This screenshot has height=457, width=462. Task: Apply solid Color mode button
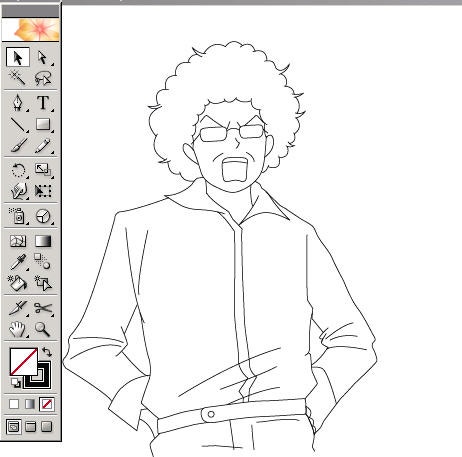14,404
